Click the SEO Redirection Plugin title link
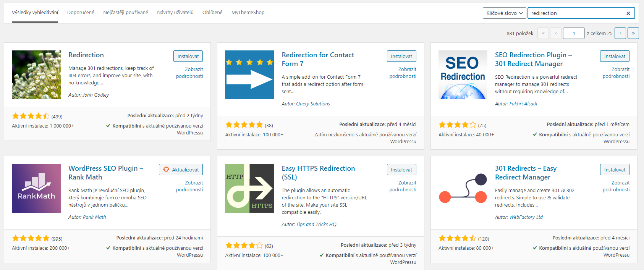Viewport: 644px width, 270px height. 533,59
